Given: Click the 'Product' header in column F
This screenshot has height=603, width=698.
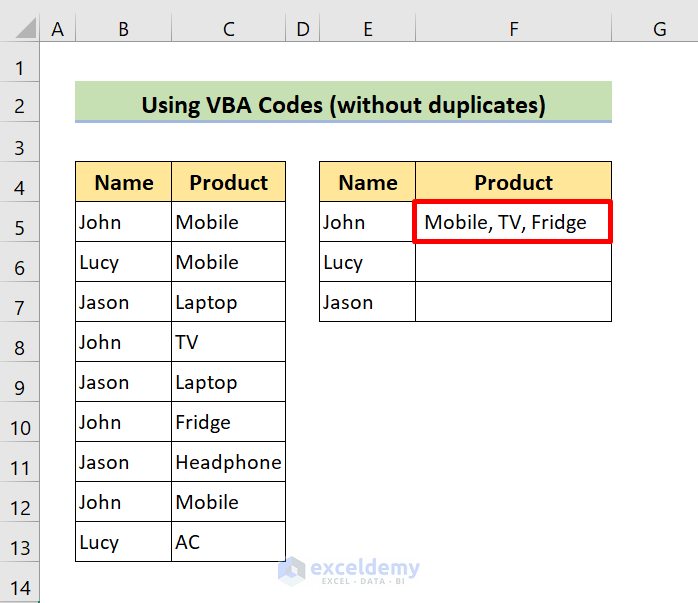Looking at the screenshot, I should point(514,182).
